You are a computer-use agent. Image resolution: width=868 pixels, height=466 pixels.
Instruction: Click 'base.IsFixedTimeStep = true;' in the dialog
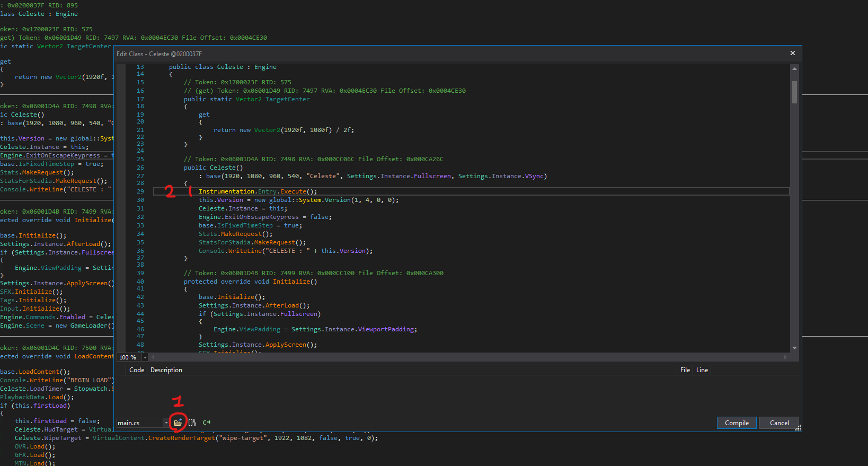pos(250,225)
